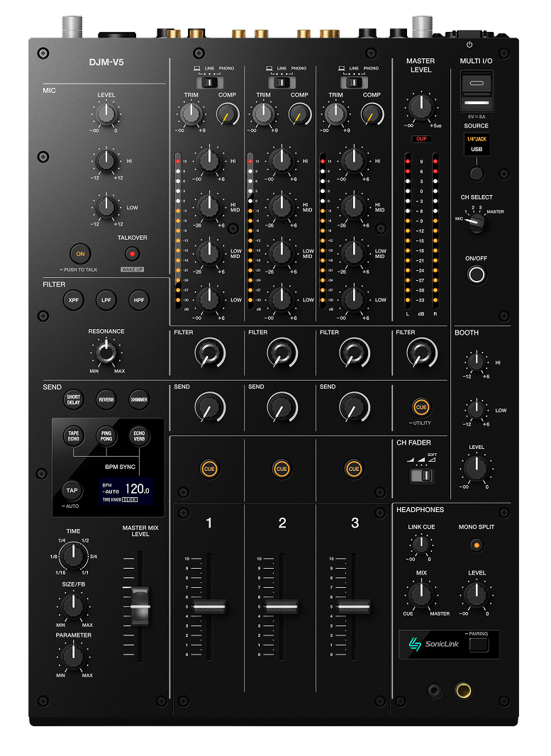Click the BOOTH LOW knob
This screenshot has width=551, height=756.
point(477,410)
